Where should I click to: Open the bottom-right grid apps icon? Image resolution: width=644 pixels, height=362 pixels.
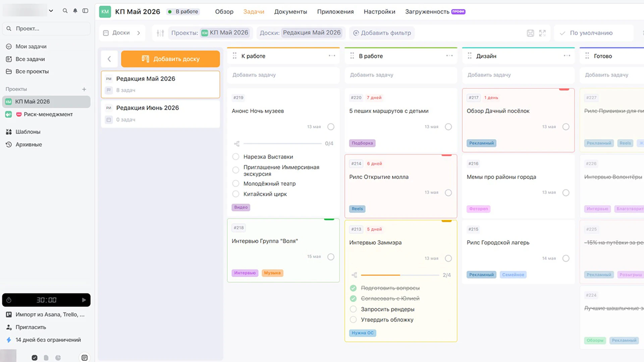click(x=85, y=358)
